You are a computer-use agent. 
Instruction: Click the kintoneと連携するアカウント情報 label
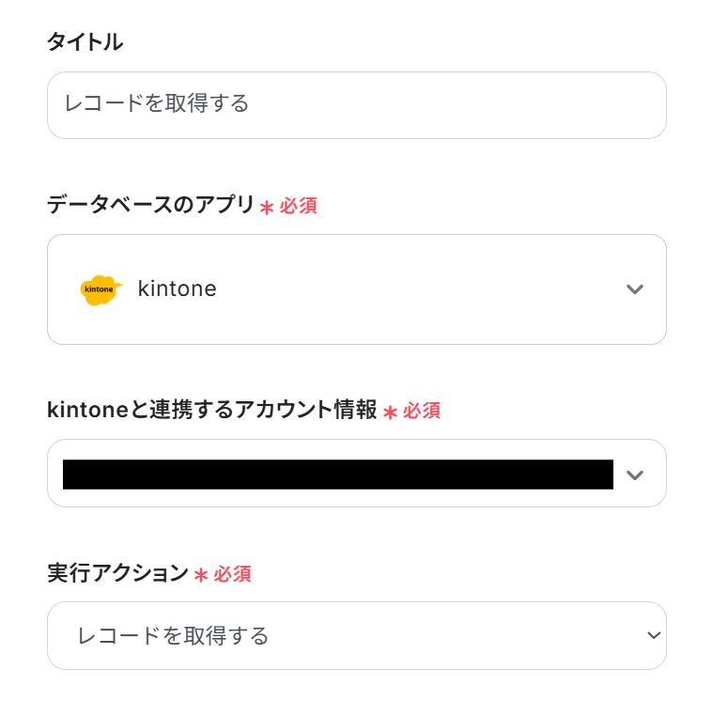tap(211, 410)
